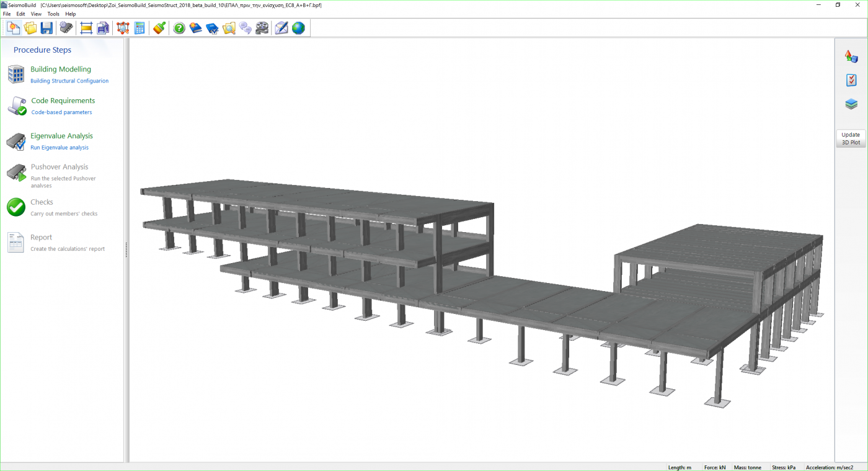
Task: Click the New Project toolbar icon
Action: click(13, 28)
